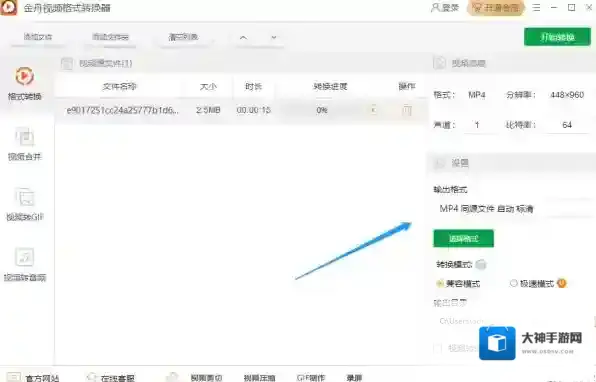Click the GIF制作 link in bottom bar
Image resolution: width=596 pixels, height=382 pixels.
[x=311, y=378]
